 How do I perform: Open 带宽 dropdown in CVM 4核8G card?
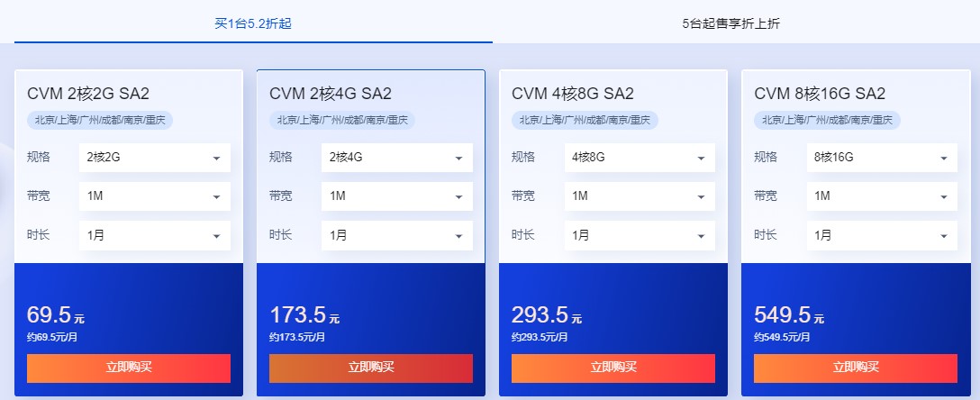[640, 196]
